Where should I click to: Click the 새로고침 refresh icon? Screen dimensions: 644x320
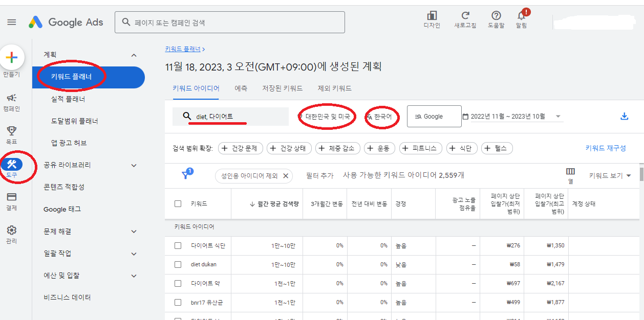click(465, 19)
